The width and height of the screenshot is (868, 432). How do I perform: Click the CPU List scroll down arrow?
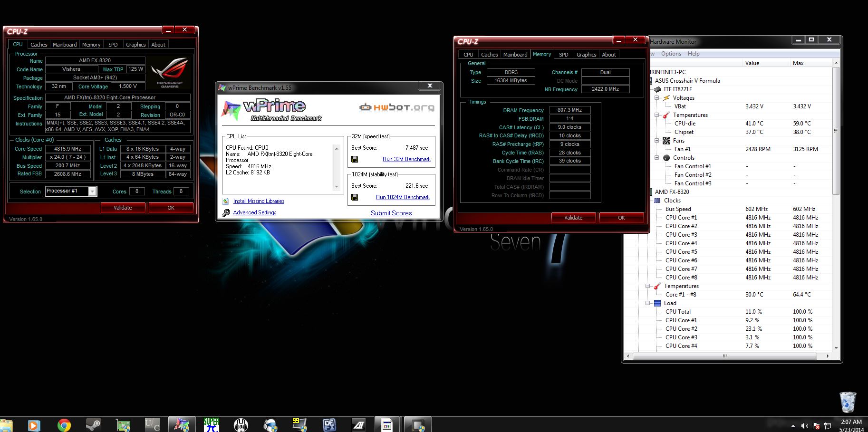[337, 187]
